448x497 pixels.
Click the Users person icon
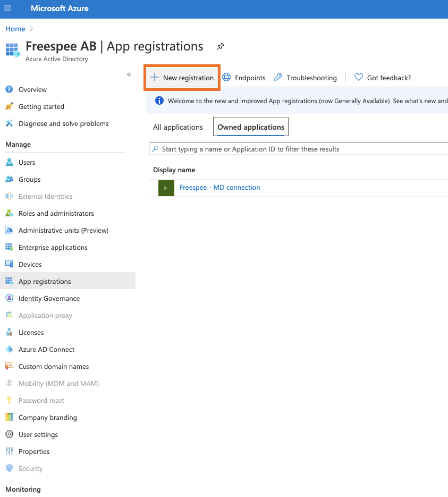(9, 162)
